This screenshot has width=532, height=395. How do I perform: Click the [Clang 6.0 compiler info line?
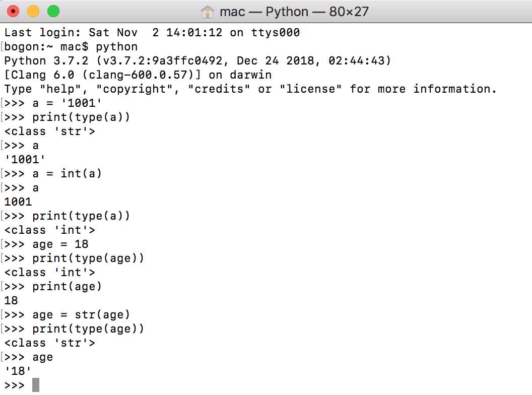click(x=138, y=75)
